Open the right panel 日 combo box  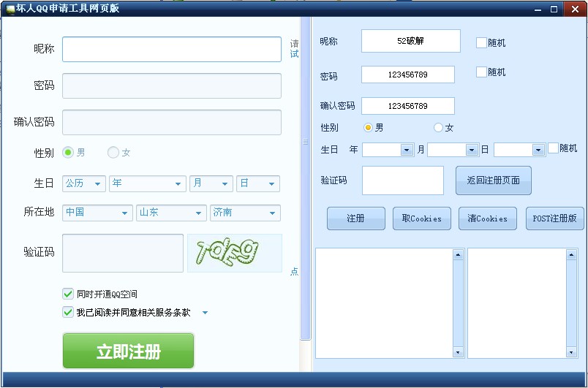click(538, 150)
